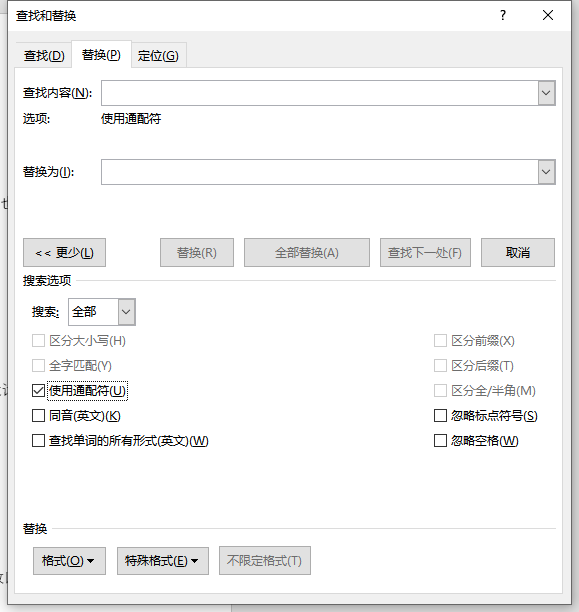The image size is (579, 612).
Task: Open the 格式(O) dropdown button
Action: point(69,561)
